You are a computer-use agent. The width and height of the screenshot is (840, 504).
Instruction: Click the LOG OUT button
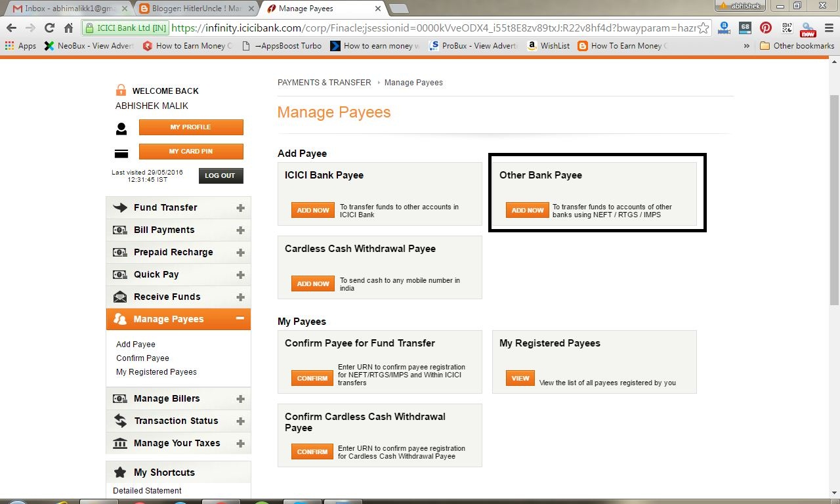[x=220, y=175]
